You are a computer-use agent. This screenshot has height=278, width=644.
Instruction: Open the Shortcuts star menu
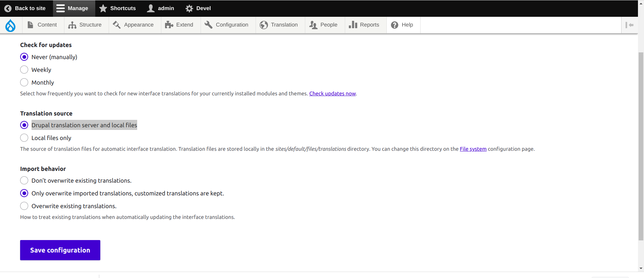[x=118, y=8]
